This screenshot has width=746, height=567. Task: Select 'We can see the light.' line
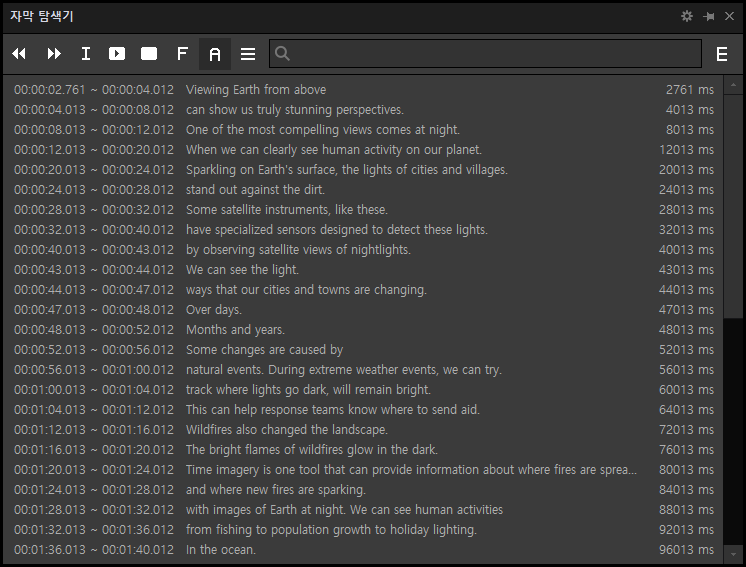coord(242,270)
